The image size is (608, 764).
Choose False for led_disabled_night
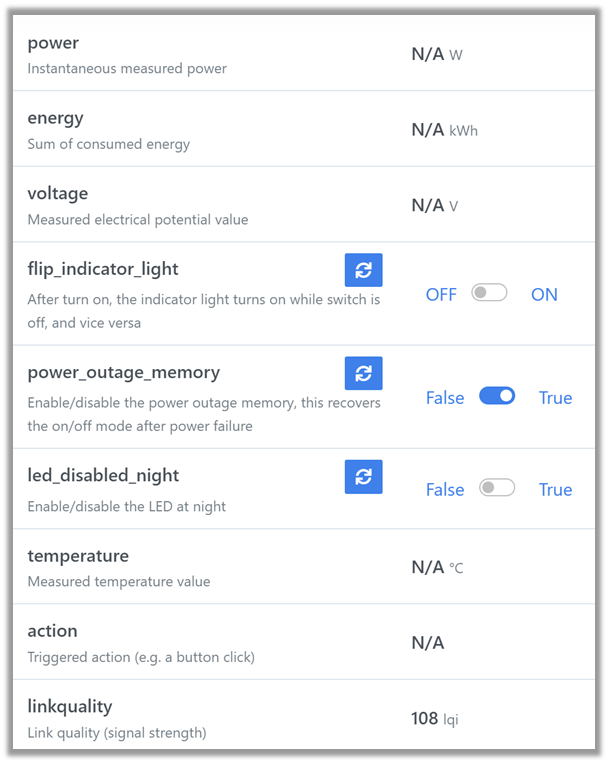point(445,490)
